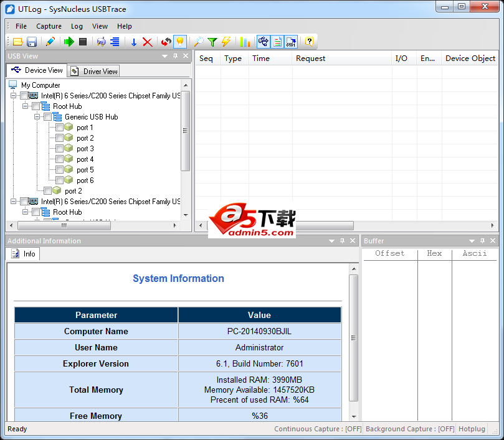
Task: Click the red and black refresh arrows icon
Action: pyautogui.click(x=166, y=42)
